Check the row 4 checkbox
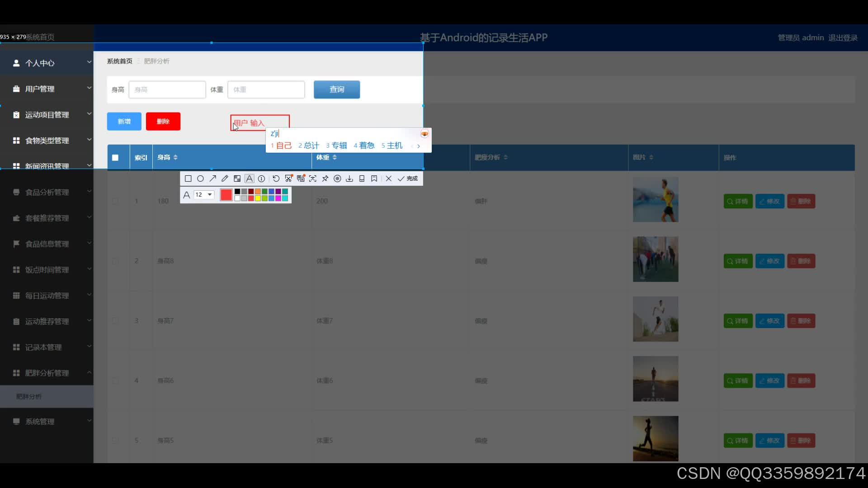Screen dimensions: 868x488 [115, 381]
